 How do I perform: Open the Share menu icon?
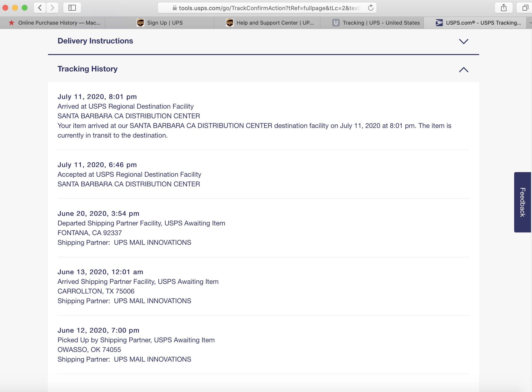point(504,8)
